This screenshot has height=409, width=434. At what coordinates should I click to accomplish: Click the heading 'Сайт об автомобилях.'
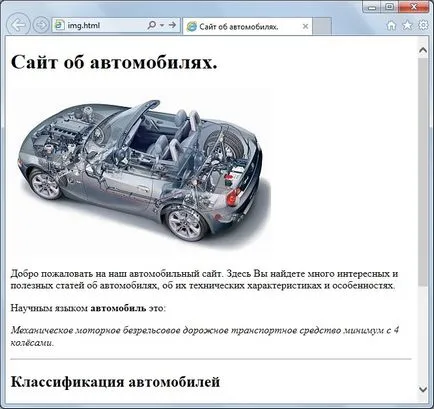click(114, 62)
